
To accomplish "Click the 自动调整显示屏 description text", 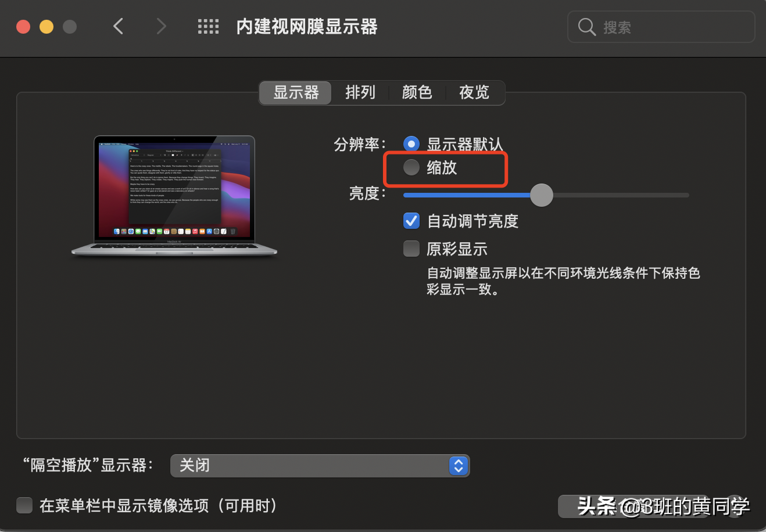I will 563,281.
